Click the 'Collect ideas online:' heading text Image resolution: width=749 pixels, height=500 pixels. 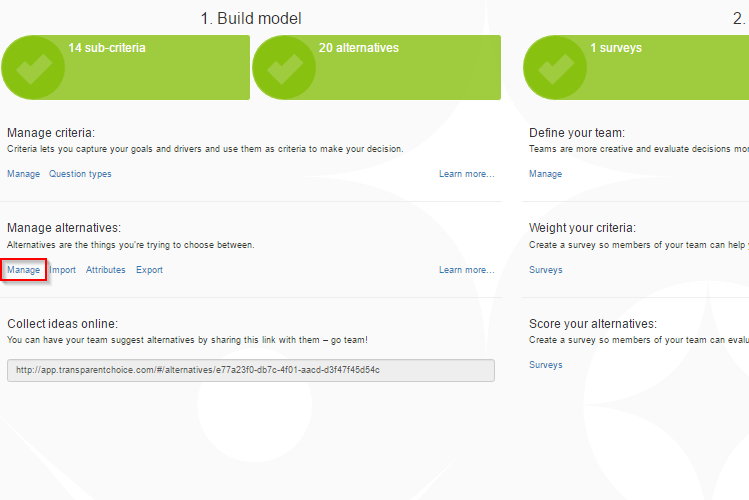(63, 324)
